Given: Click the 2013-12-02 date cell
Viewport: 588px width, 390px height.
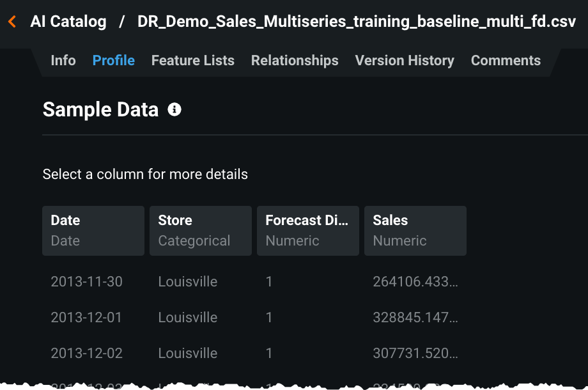Looking at the screenshot, I should 87,353.
